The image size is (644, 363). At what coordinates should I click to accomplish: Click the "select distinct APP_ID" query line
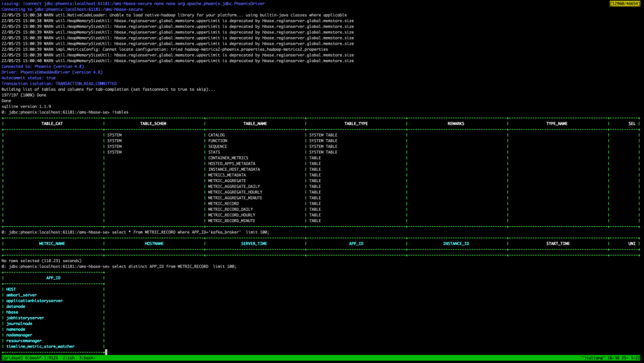pyautogui.click(x=119, y=267)
